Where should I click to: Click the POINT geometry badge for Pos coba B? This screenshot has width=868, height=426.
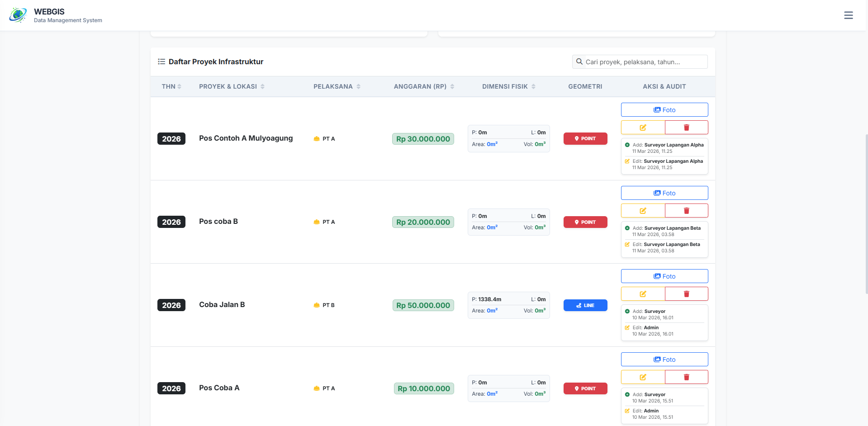(x=585, y=222)
